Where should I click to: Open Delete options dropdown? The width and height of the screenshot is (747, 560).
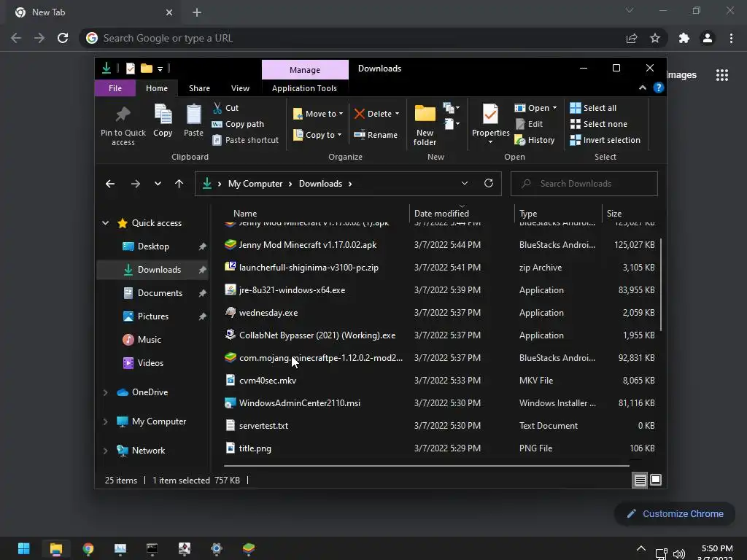pos(397,114)
